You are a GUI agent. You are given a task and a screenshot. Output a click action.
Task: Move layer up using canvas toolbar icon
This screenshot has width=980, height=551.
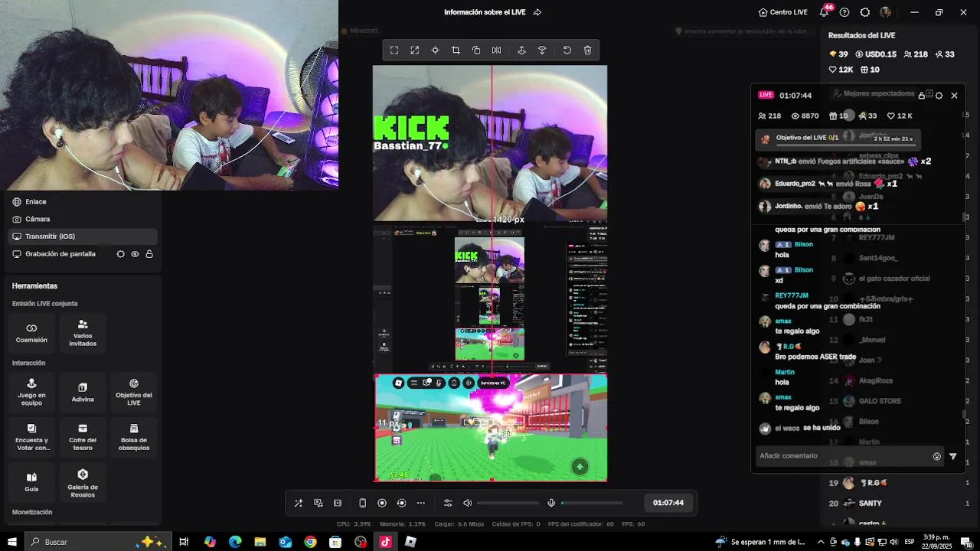pyautogui.click(x=521, y=51)
